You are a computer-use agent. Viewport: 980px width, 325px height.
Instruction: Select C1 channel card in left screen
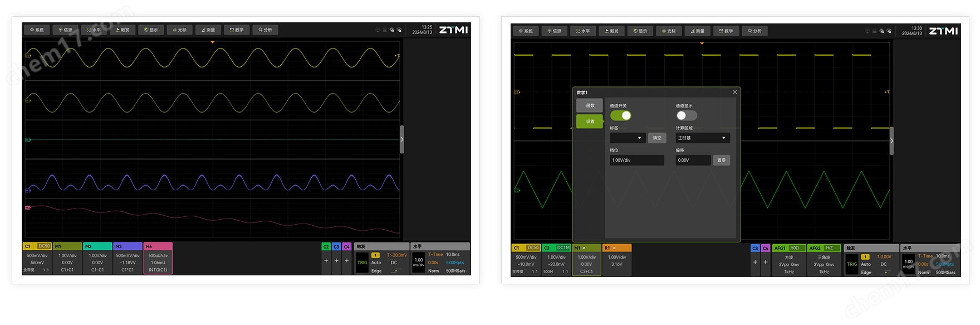37,259
